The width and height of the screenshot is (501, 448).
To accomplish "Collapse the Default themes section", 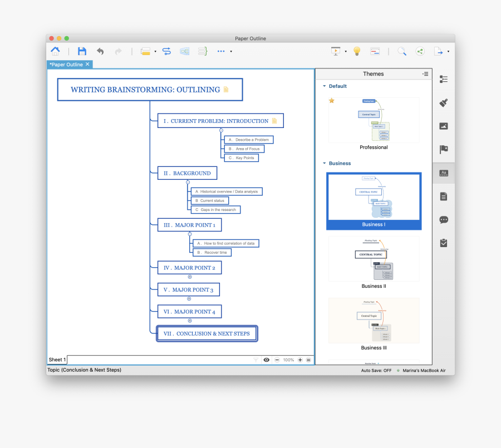I will coord(325,86).
